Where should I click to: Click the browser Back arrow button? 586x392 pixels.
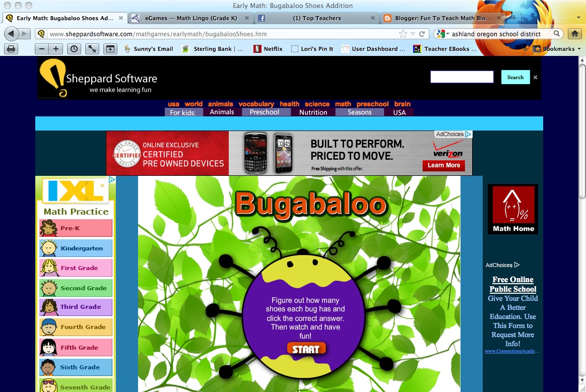pos(11,34)
